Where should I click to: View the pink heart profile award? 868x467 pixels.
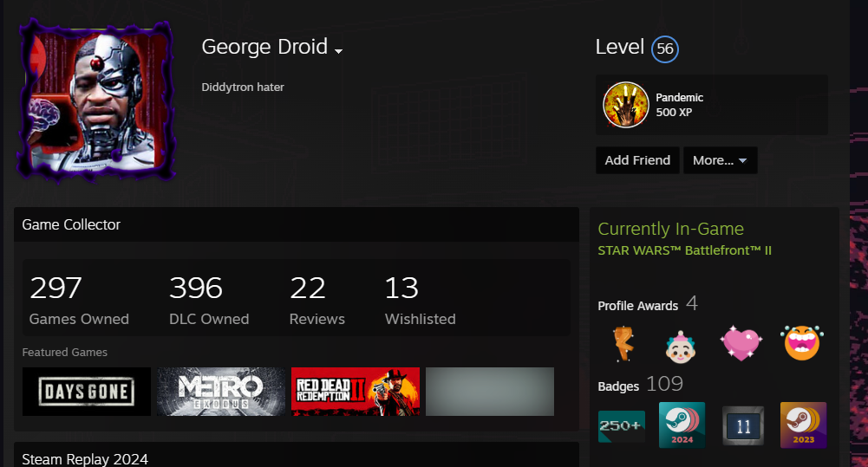[x=741, y=343]
